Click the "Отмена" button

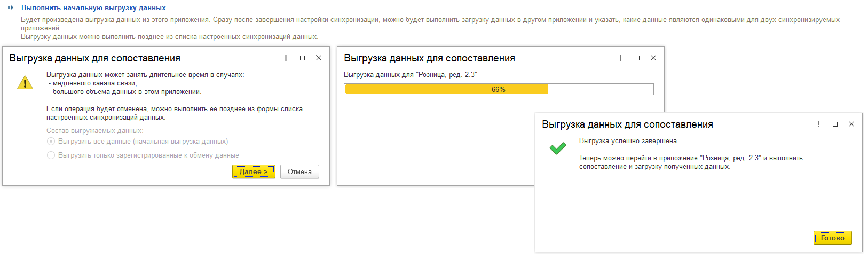tap(299, 171)
